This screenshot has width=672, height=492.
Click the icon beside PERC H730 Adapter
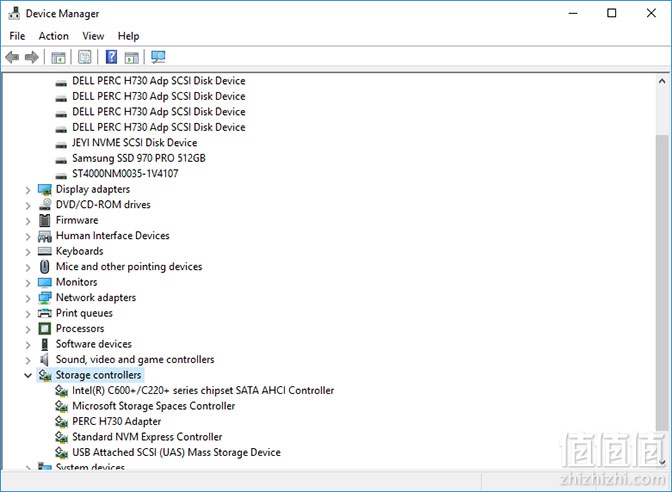pyautogui.click(x=61, y=422)
